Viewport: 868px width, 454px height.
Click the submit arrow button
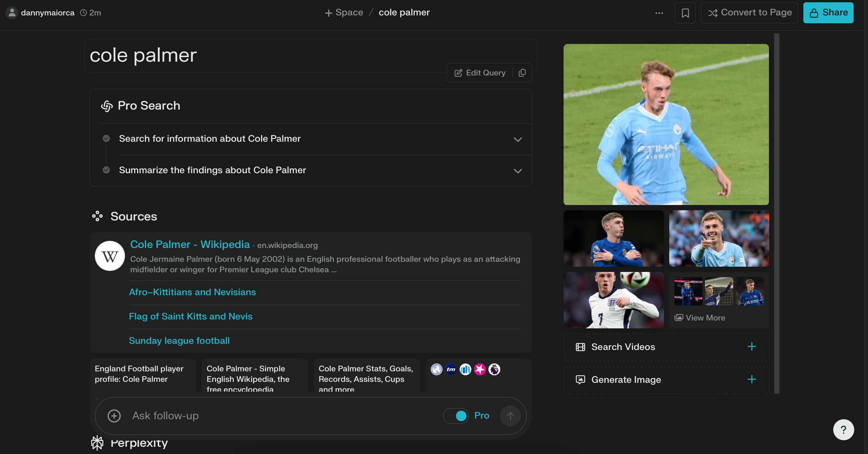(508, 416)
